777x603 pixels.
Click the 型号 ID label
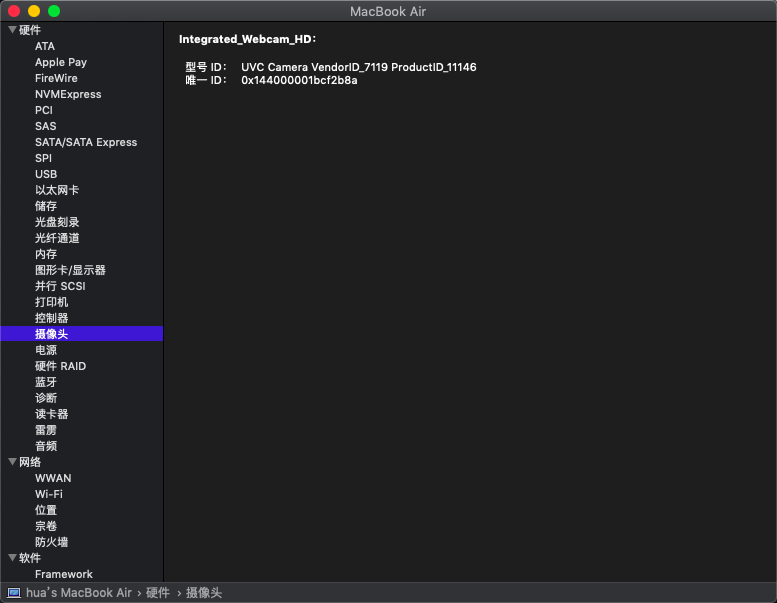(x=206, y=67)
